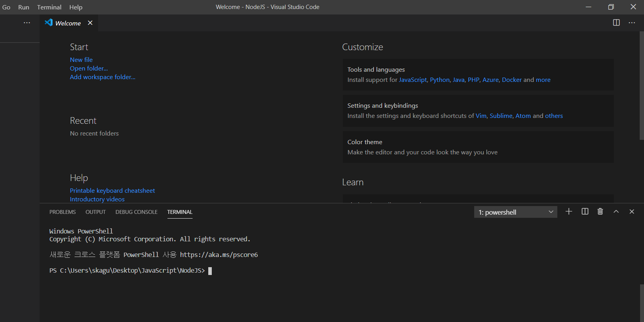This screenshot has height=322, width=644.
Task: Split the terminal pane
Action: 585,212
